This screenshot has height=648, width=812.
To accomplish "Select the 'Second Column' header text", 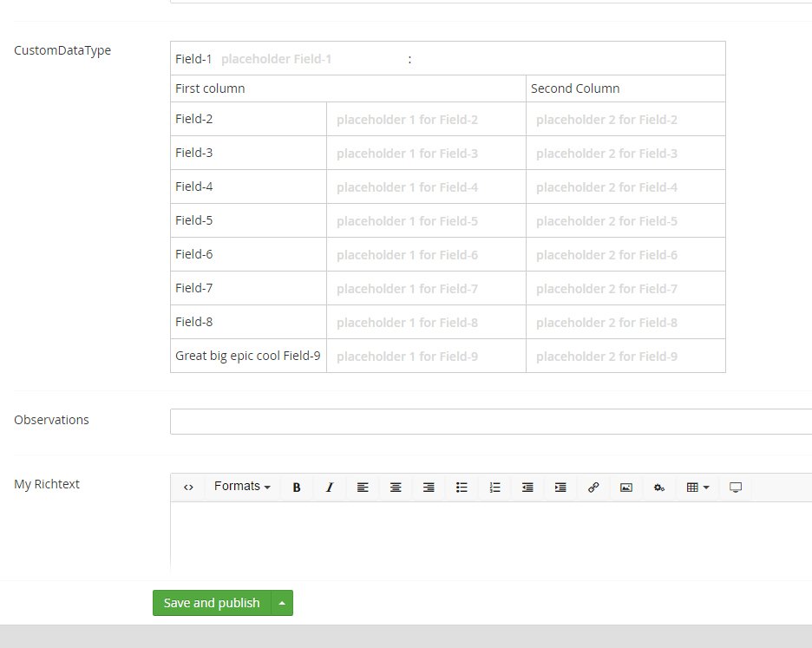I will (575, 88).
